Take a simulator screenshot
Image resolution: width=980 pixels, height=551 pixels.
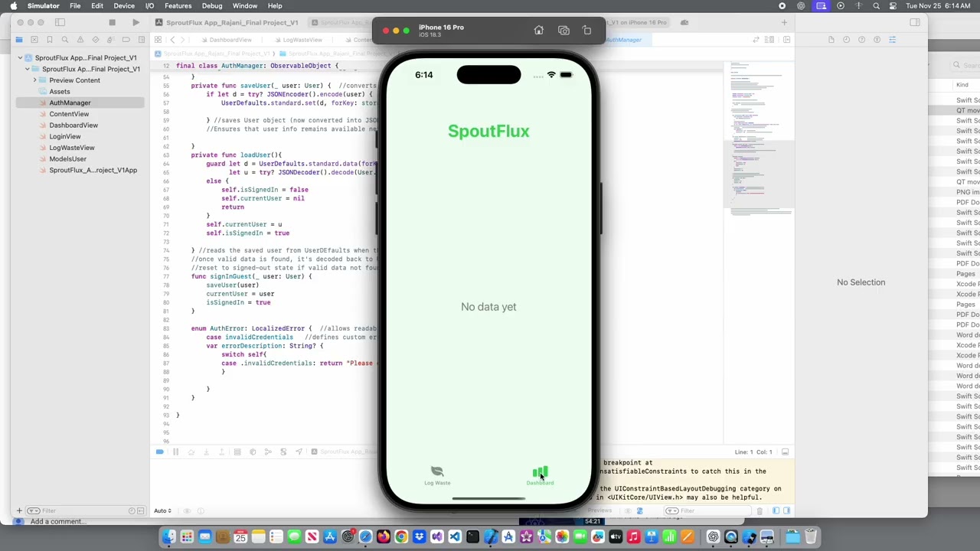(563, 31)
